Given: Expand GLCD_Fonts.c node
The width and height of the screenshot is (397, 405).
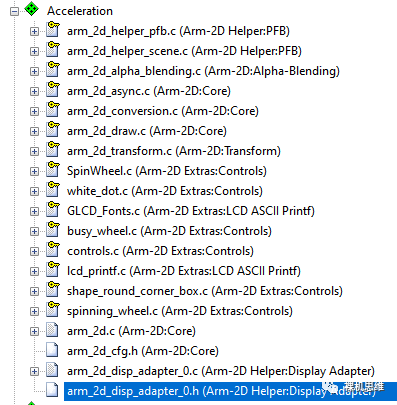Looking at the screenshot, I should click(x=34, y=212).
